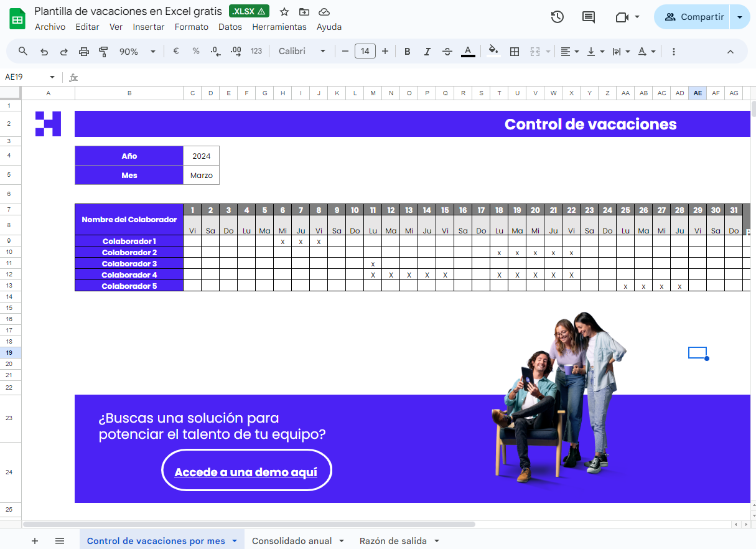This screenshot has height=549, width=756.
Task: Open the comments speech bubble icon
Action: [588, 17]
